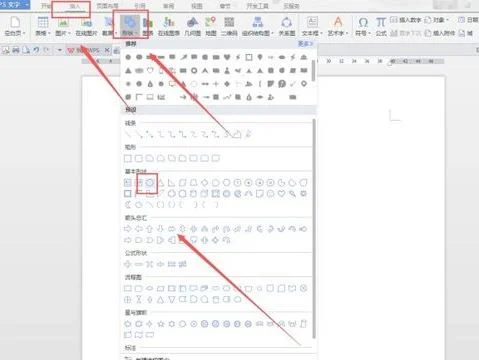The image size is (479, 360).
Task: Expand the quick access toolbar dropdown arrow
Action: 59,50
